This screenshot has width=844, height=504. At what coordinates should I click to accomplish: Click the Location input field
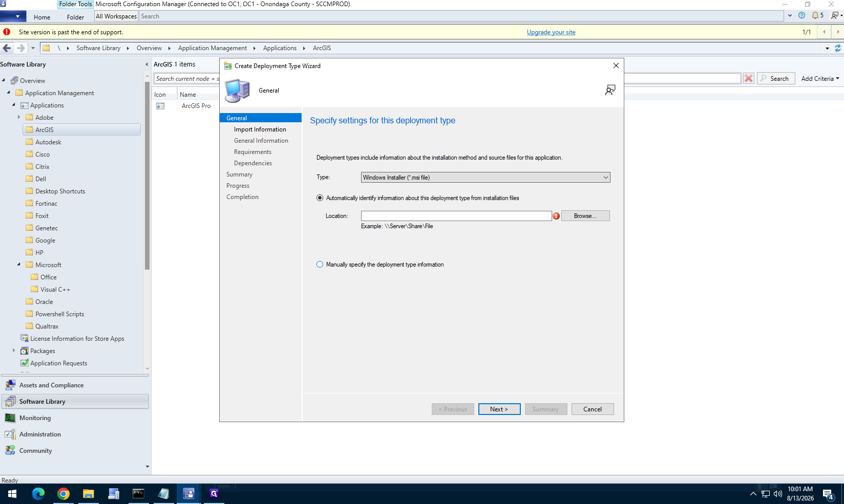point(456,216)
